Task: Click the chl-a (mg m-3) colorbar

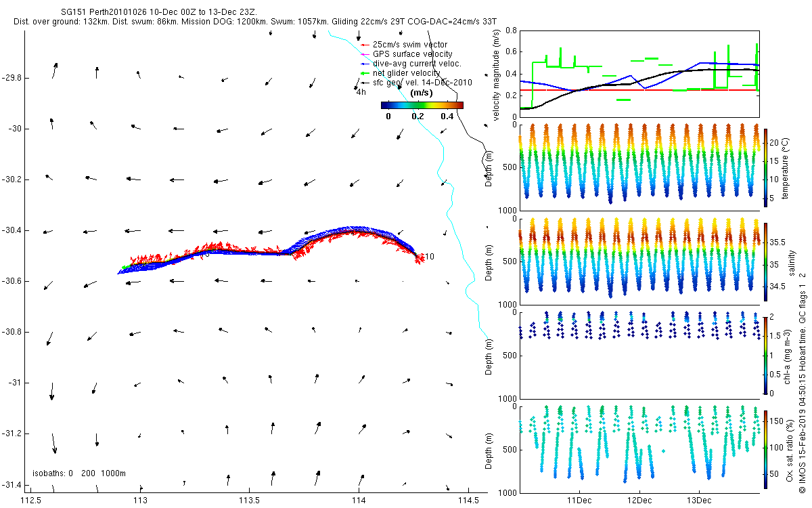Action: click(766, 355)
